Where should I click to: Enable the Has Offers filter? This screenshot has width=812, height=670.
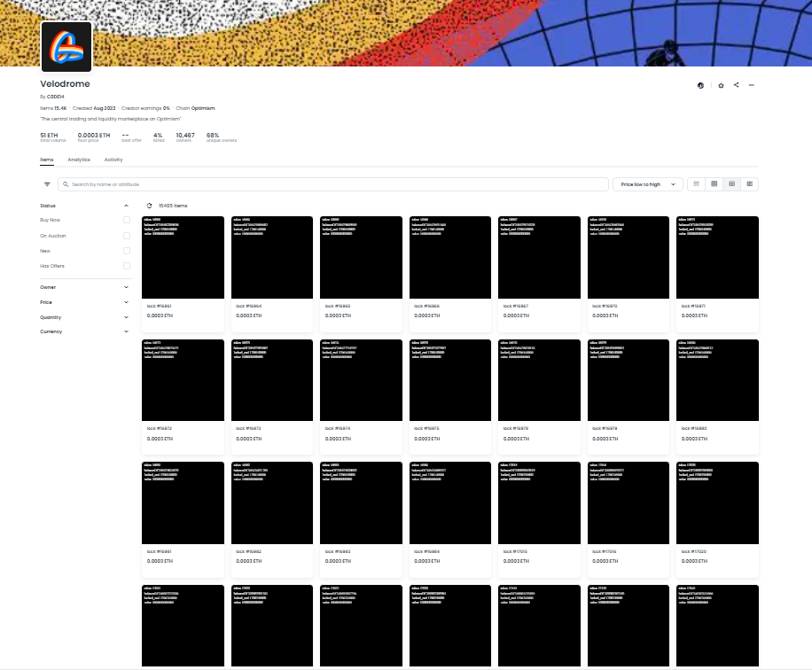(127, 266)
